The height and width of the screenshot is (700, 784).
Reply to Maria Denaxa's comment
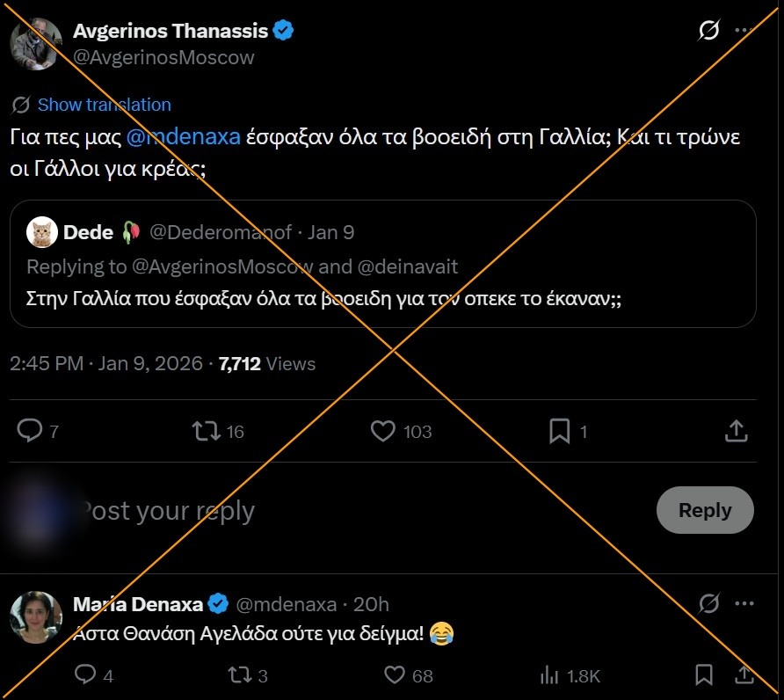click(85, 674)
